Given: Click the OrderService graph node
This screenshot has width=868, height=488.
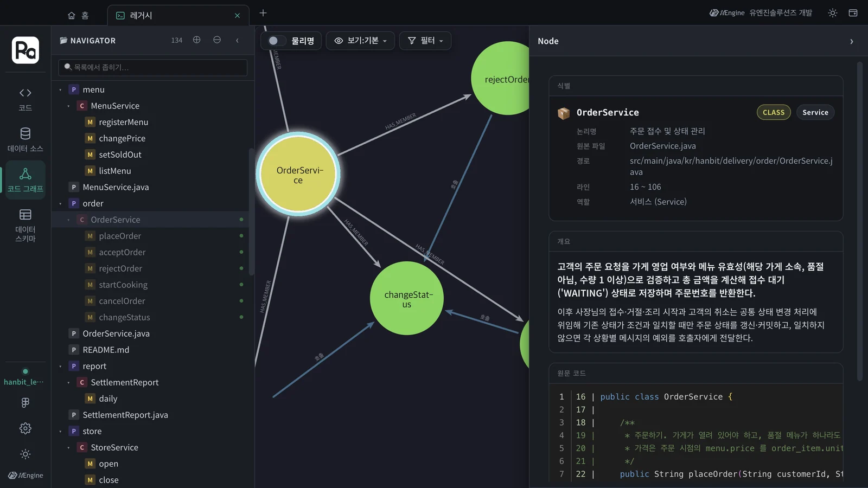Looking at the screenshot, I should [x=298, y=174].
